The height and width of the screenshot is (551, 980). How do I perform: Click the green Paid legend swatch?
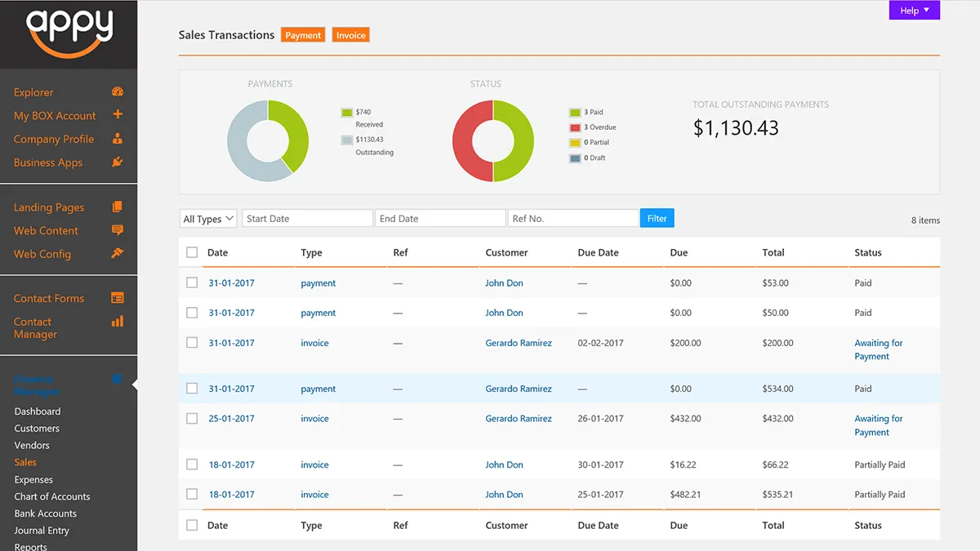coord(575,113)
